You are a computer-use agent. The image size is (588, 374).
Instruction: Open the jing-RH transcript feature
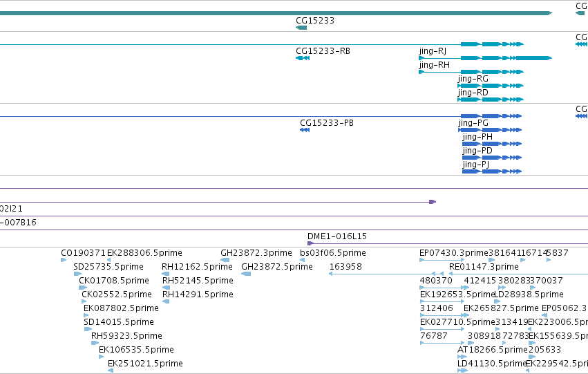pos(471,72)
